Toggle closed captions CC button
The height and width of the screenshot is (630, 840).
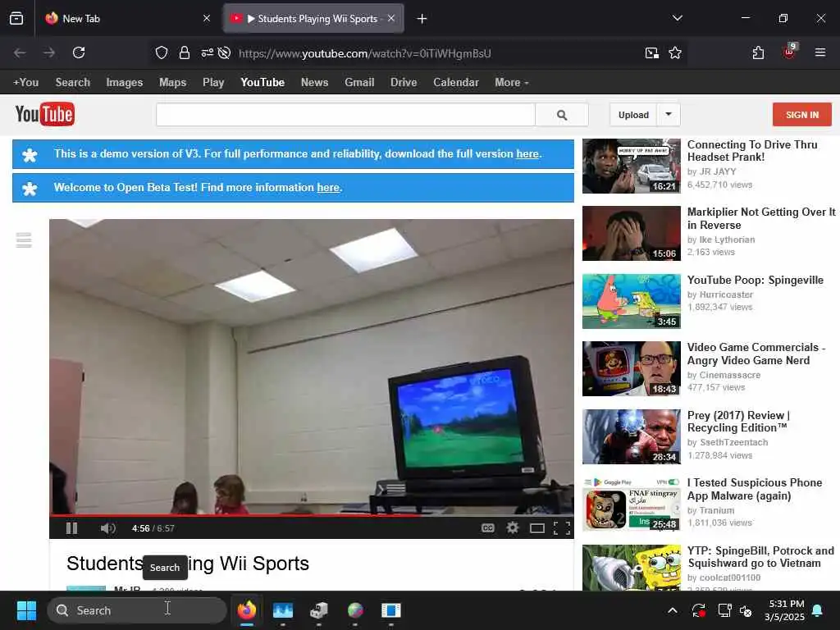point(487,528)
